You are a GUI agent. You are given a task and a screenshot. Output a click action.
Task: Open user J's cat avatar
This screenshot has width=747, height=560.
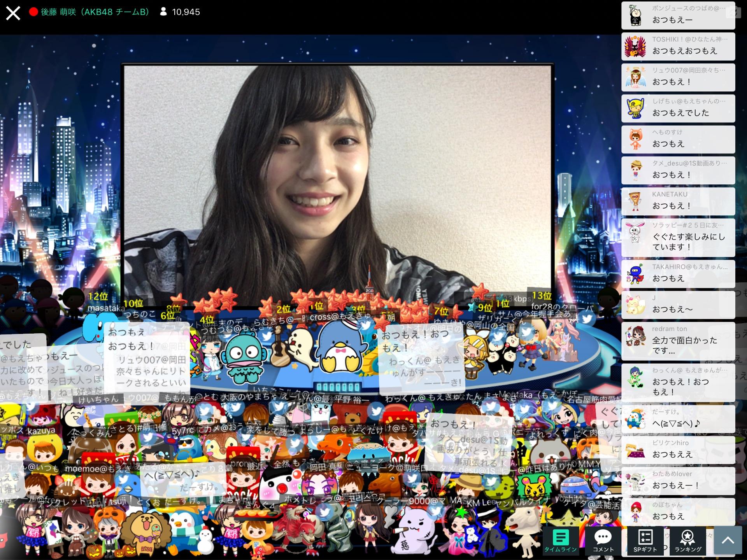click(x=635, y=305)
